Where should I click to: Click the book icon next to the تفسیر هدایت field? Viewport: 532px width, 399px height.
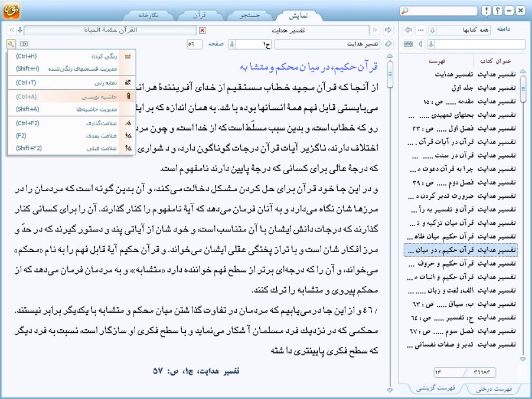click(x=388, y=44)
